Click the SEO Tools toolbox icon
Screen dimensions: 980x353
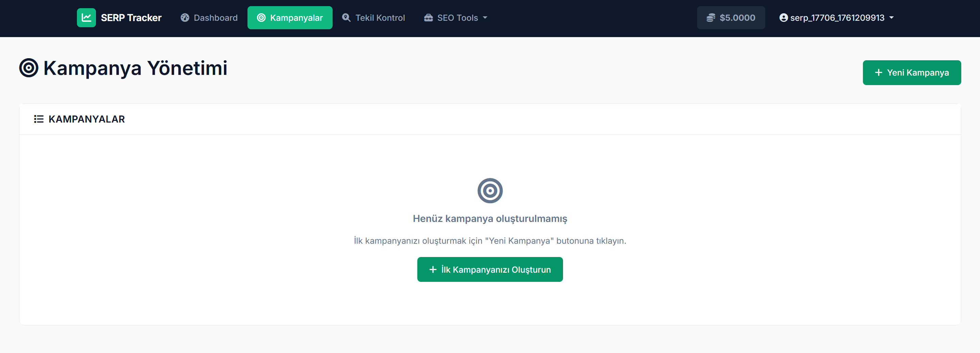click(428, 18)
